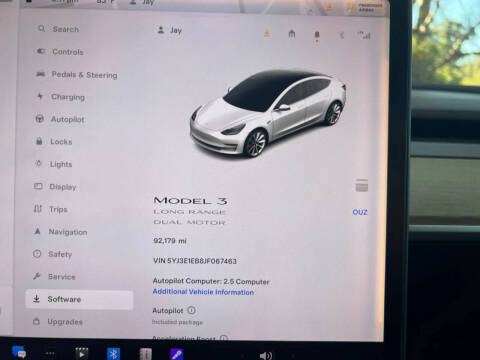480x360 pixels.
Task: Launch the purple Caraoke microphone app
Action: 177,354
